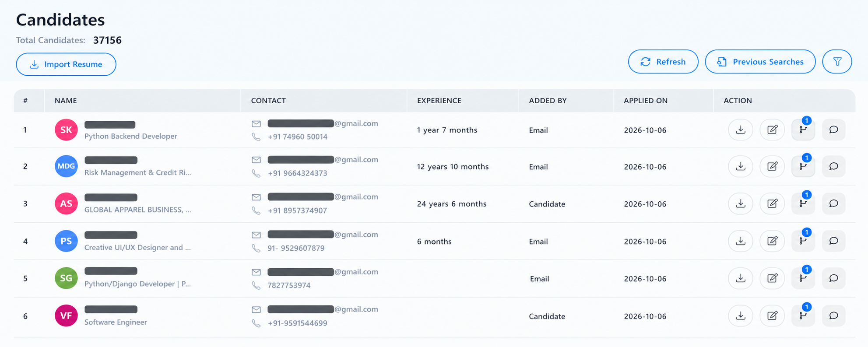Click total candidates count 37156
868x347 pixels.
(x=107, y=40)
